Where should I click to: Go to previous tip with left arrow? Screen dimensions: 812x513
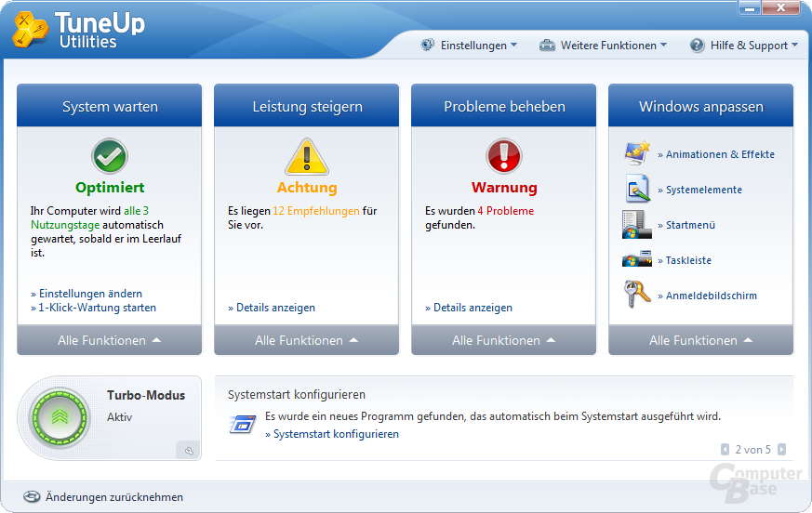tap(725, 449)
